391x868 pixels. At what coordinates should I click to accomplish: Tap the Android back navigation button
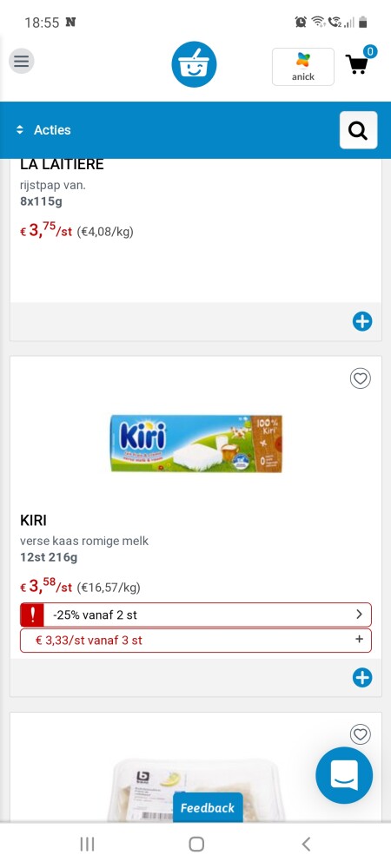pyautogui.click(x=306, y=845)
